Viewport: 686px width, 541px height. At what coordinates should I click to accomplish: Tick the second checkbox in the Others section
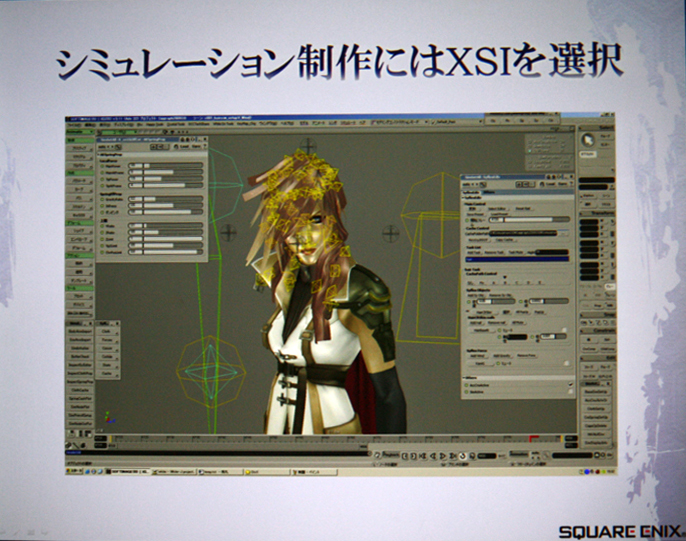pos(570,391)
